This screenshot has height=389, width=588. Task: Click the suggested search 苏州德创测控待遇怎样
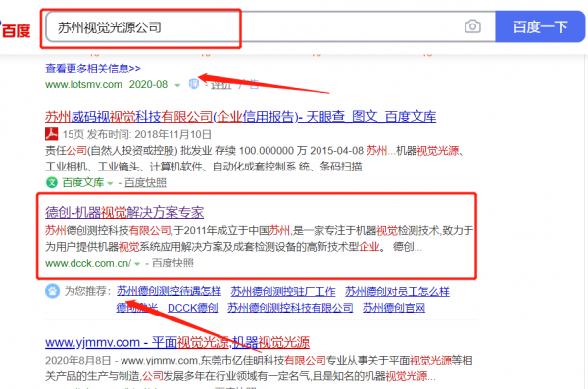point(169,291)
